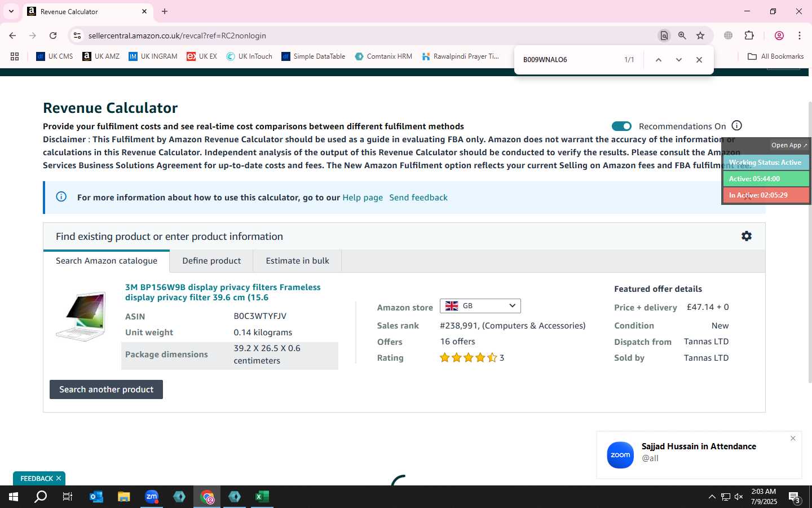812x508 pixels.
Task: Open Task View on taskbar
Action: click(x=68, y=497)
